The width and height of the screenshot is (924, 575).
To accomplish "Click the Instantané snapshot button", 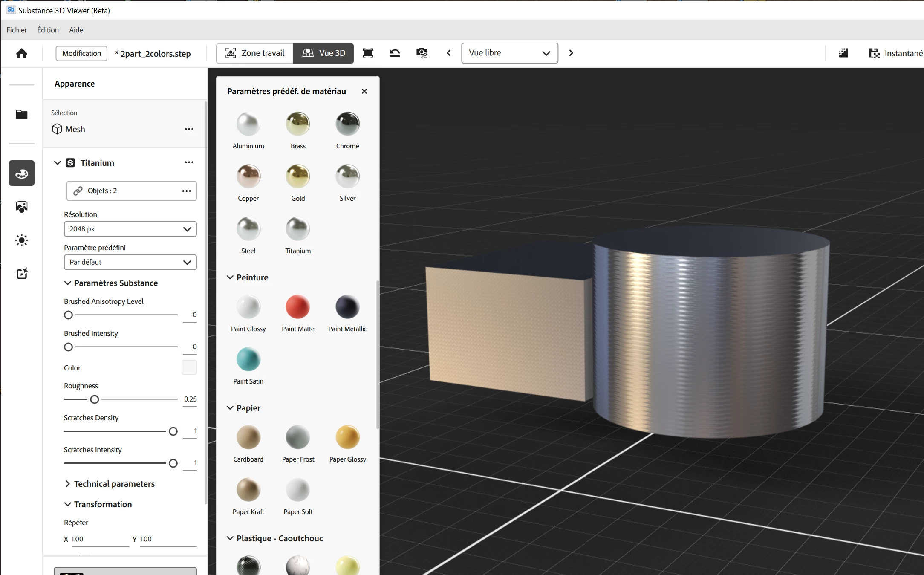I will pos(896,53).
